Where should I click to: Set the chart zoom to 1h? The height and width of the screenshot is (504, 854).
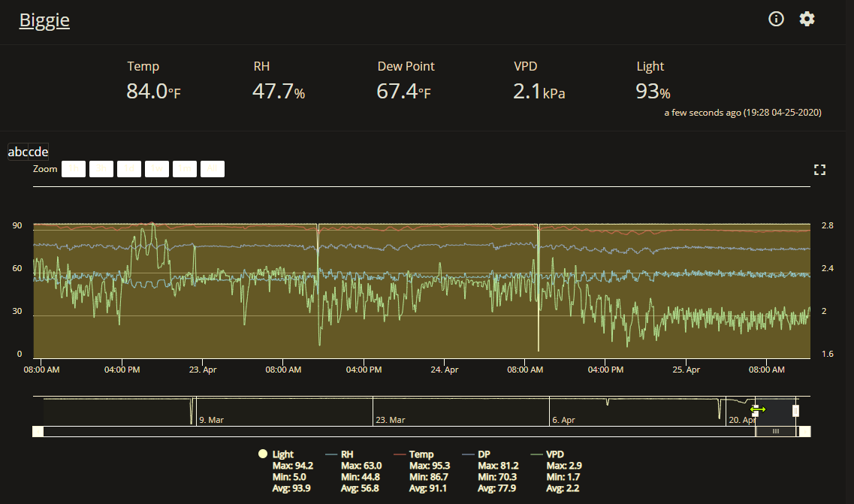[74, 169]
